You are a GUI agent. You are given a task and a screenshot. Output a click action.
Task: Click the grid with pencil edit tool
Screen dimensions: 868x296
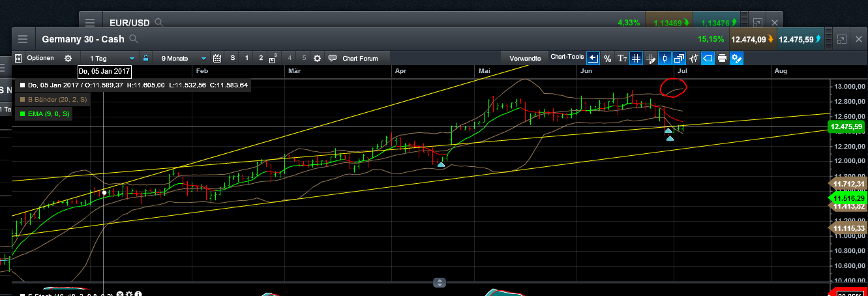click(650, 58)
